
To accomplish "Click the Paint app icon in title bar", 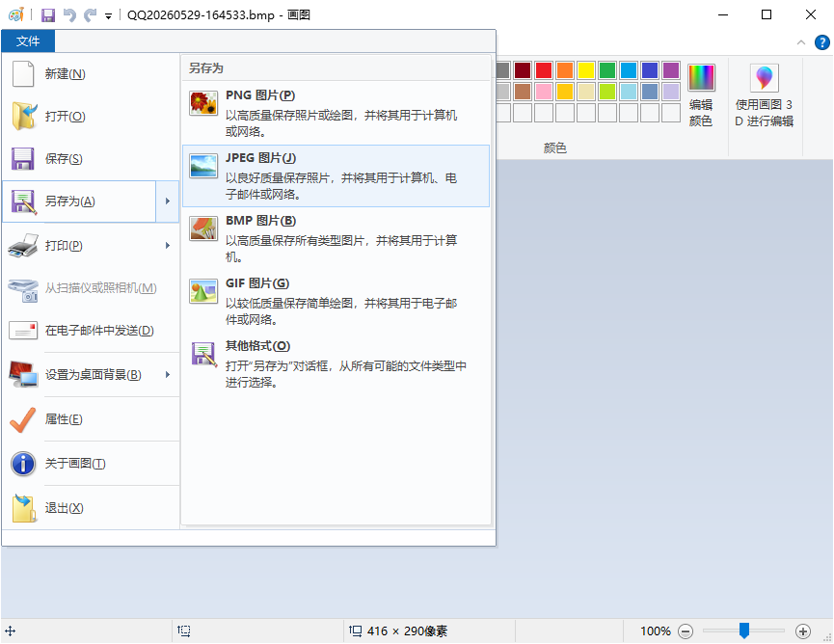I will click(x=16, y=14).
